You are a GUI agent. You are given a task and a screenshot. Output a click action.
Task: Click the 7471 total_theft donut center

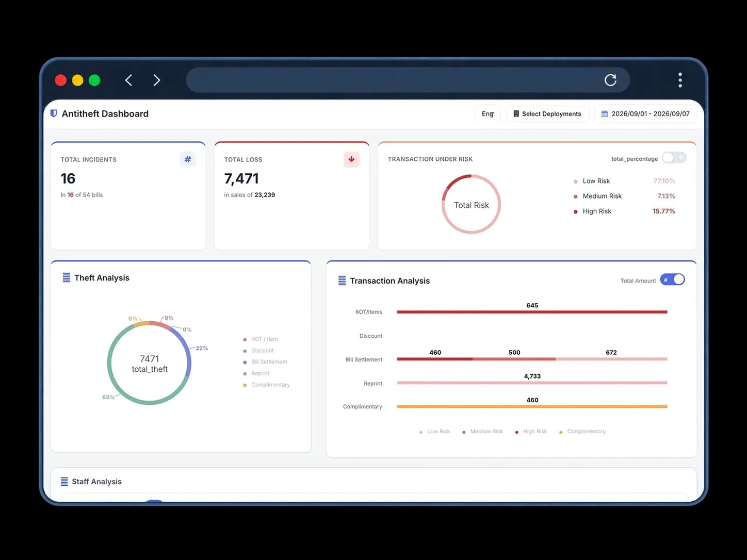point(150,364)
